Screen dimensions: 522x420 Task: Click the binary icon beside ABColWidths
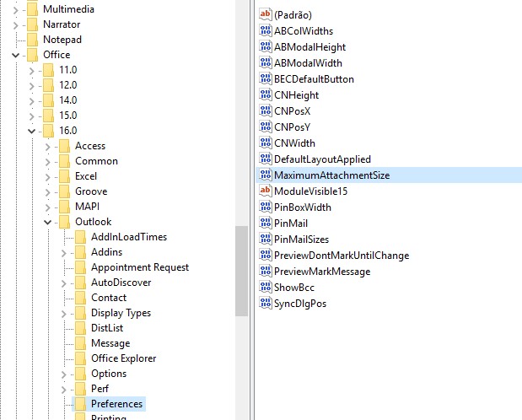point(266,30)
